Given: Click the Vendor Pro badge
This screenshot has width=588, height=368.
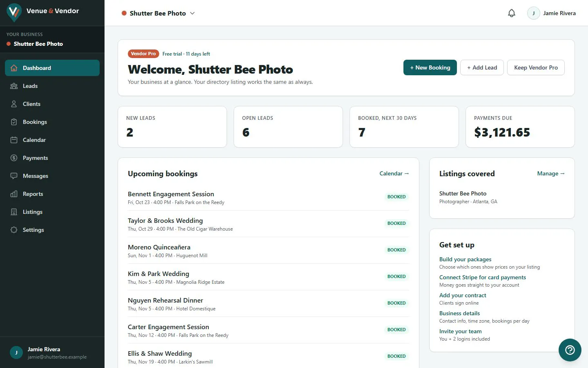Looking at the screenshot, I should click(143, 54).
